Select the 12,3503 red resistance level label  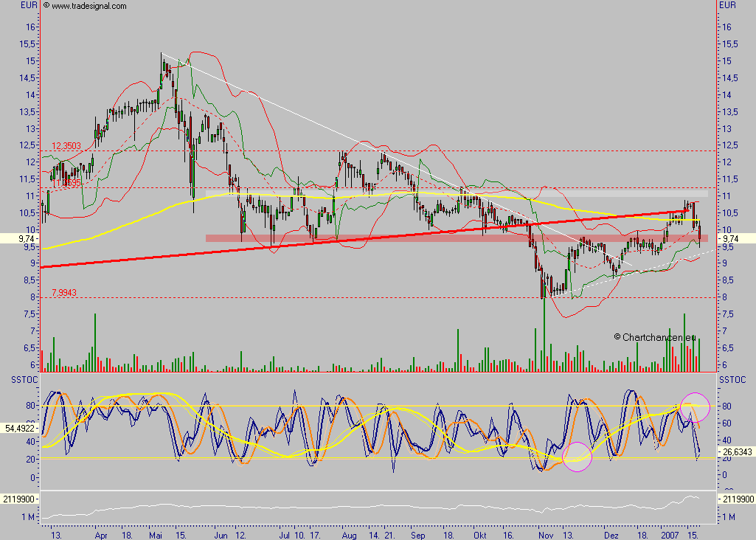point(66,146)
